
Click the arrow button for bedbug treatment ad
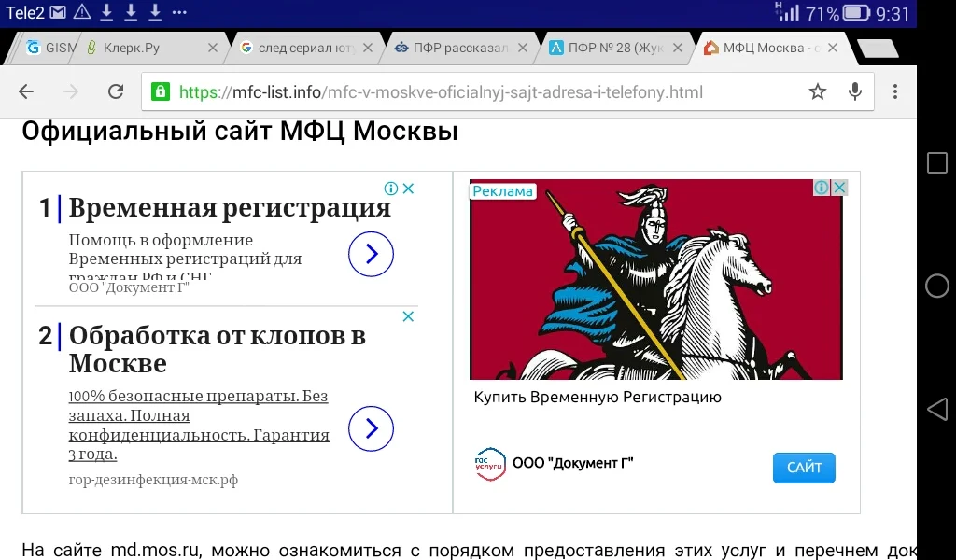371,428
